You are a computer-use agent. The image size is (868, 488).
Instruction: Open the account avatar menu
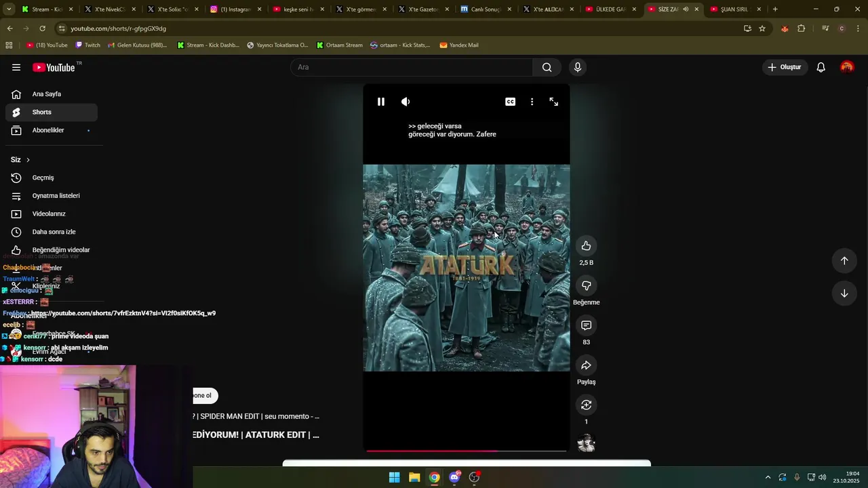847,67
